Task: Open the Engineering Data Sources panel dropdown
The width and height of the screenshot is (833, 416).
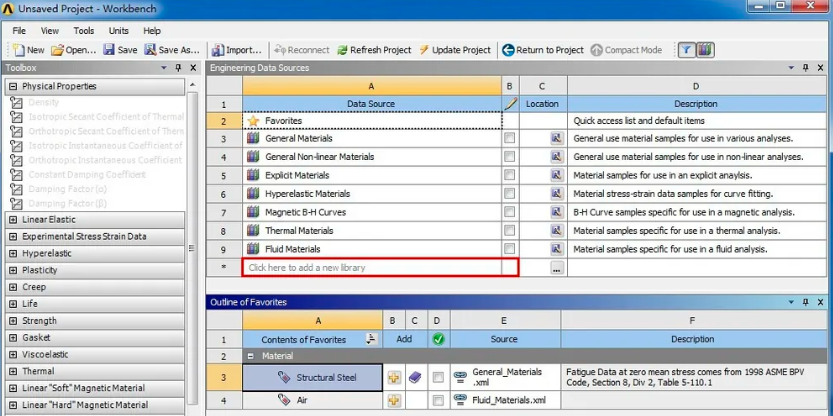Action: pyautogui.click(x=791, y=68)
